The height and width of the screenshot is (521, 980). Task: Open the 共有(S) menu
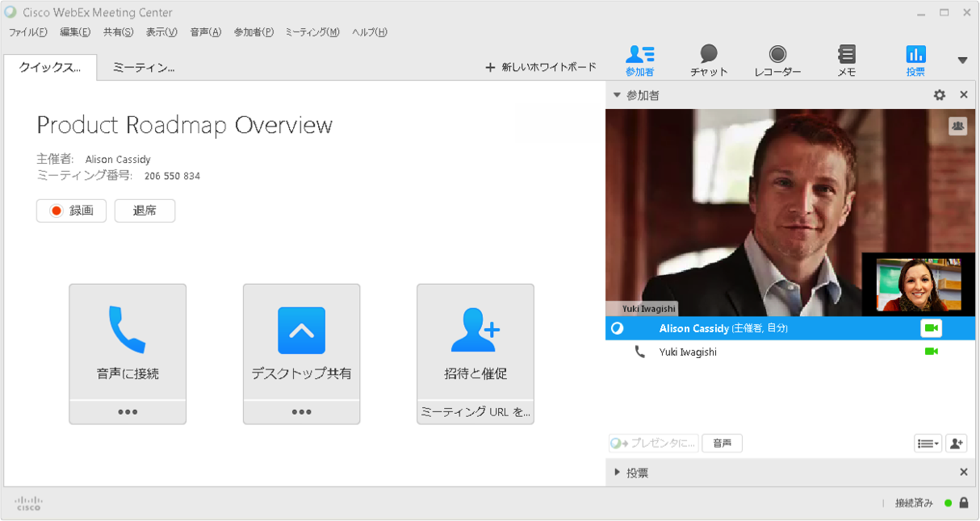click(x=118, y=32)
